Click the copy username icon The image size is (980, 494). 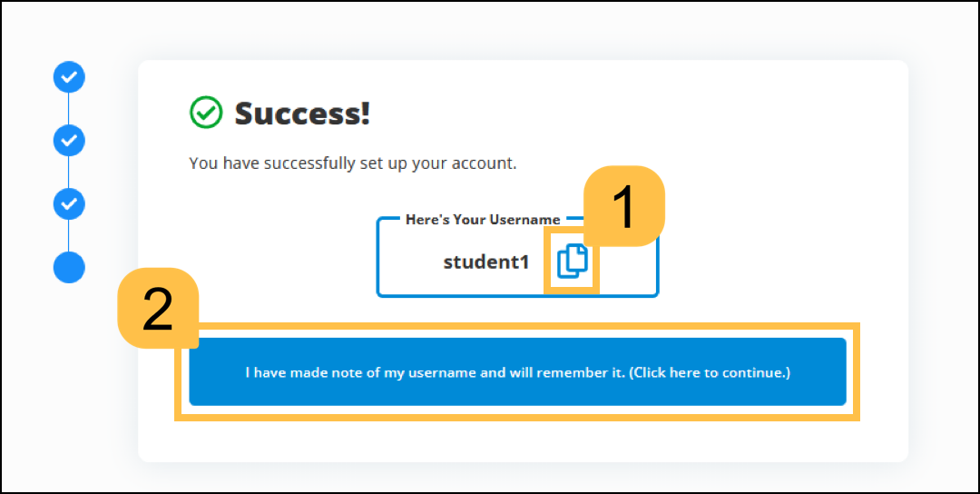(572, 261)
